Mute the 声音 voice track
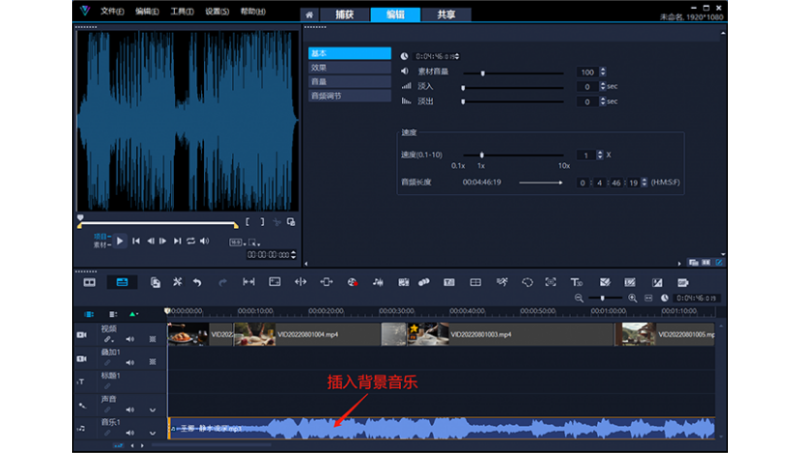800x453 pixels. point(130,410)
